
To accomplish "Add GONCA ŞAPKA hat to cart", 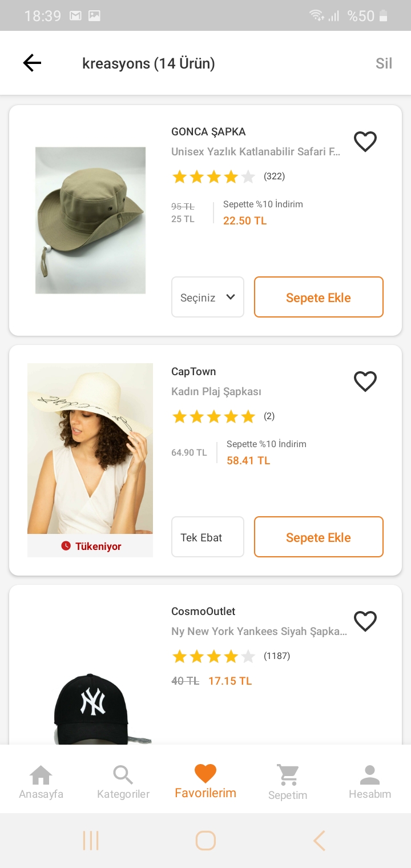I will pos(319,297).
